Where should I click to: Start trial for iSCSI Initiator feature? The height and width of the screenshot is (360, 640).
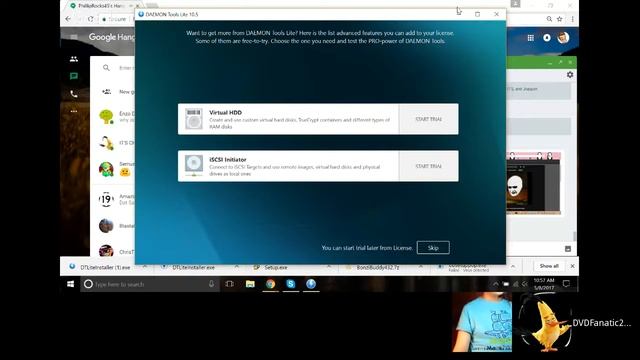[x=429, y=166]
